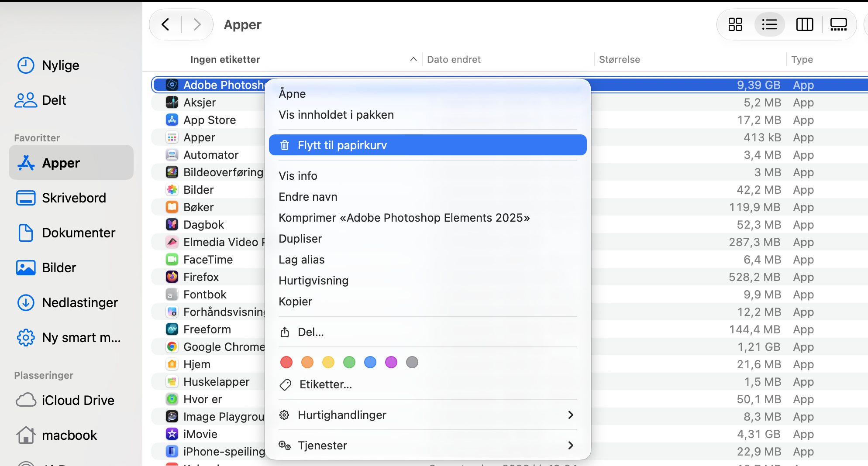
Task: Choose Endre navn in context menu
Action: [x=428, y=197]
